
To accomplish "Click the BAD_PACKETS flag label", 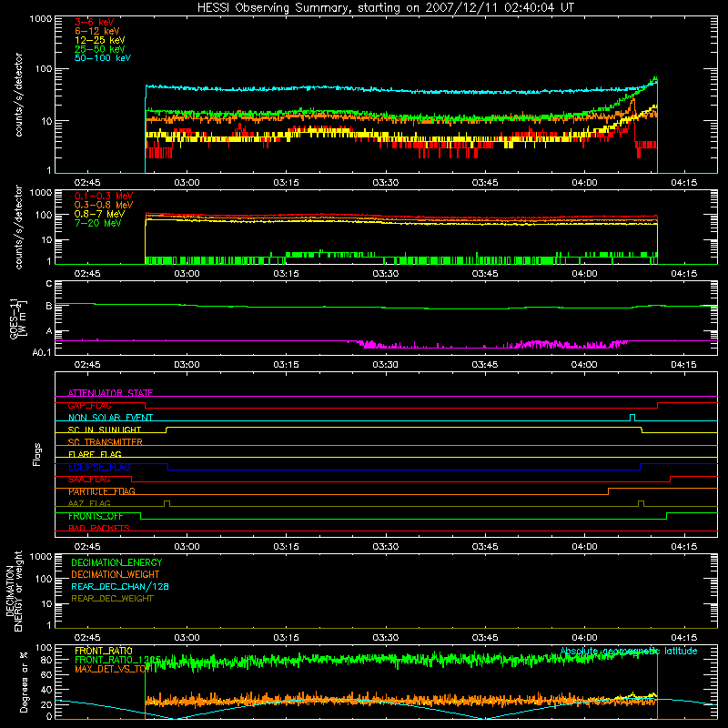I will tap(99, 528).
